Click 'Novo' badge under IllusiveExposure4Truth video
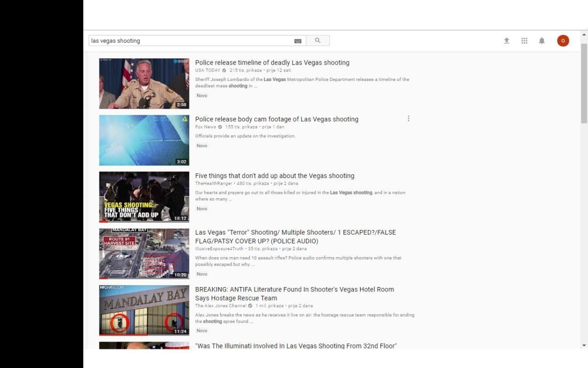The width and height of the screenshot is (588, 368). pyautogui.click(x=202, y=274)
